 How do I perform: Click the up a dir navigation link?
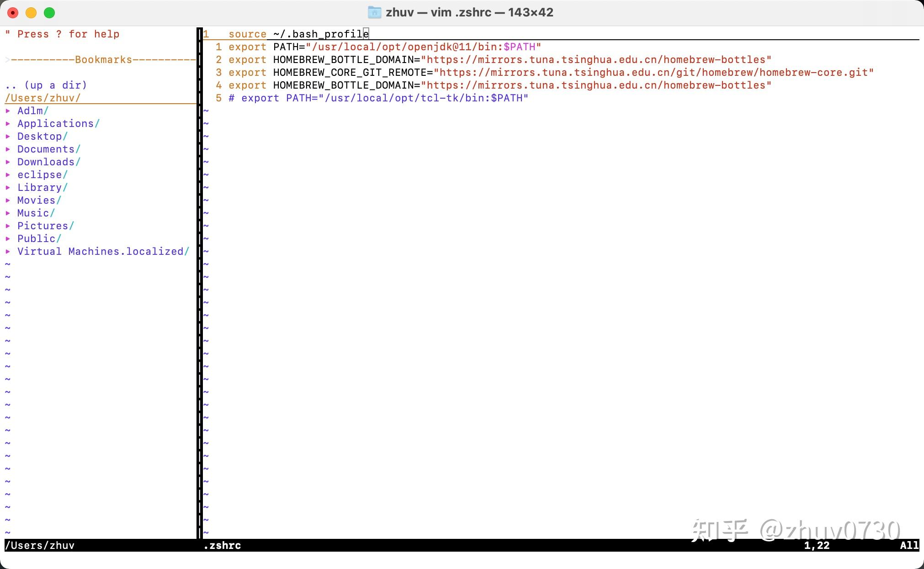coord(46,84)
